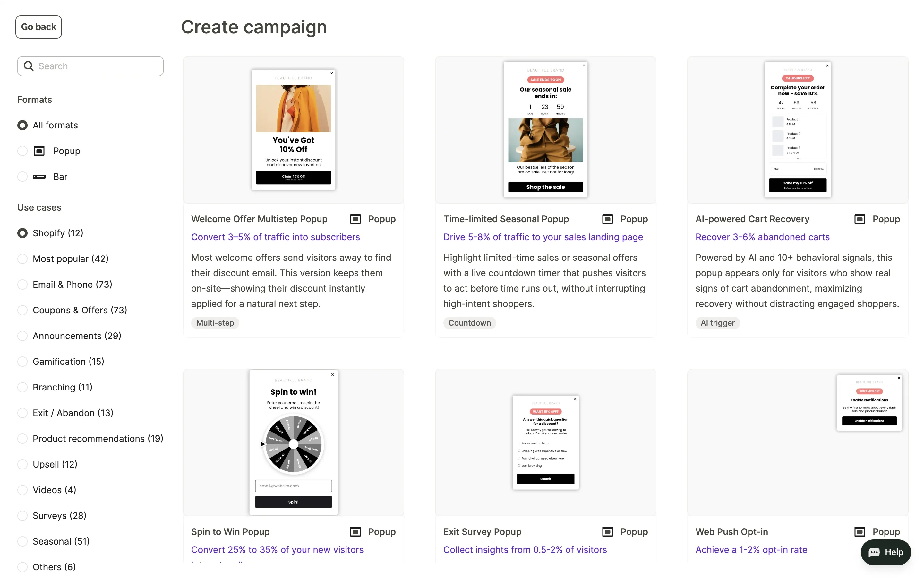This screenshot has width=924, height=578.
Task: Click Welcome Offer Multistep Popup title
Action: coord(259,219)
